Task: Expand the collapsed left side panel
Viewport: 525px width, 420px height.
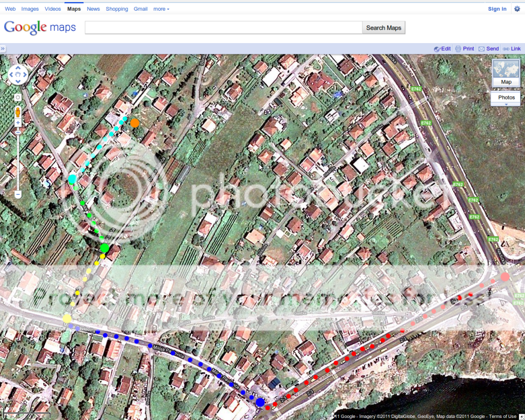Action: (x=3, y=49)
